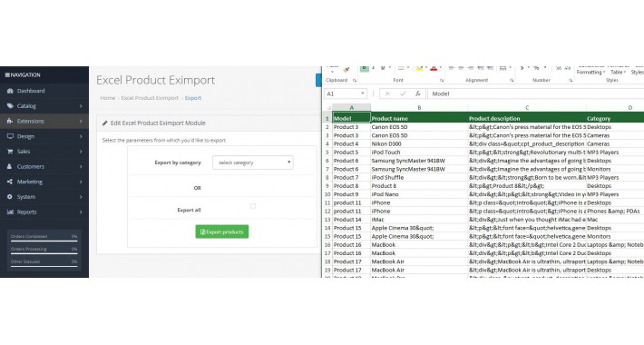Select row 10 header in Excel
This screenshot has height=345, width=644.
click(x=327, y=194)
